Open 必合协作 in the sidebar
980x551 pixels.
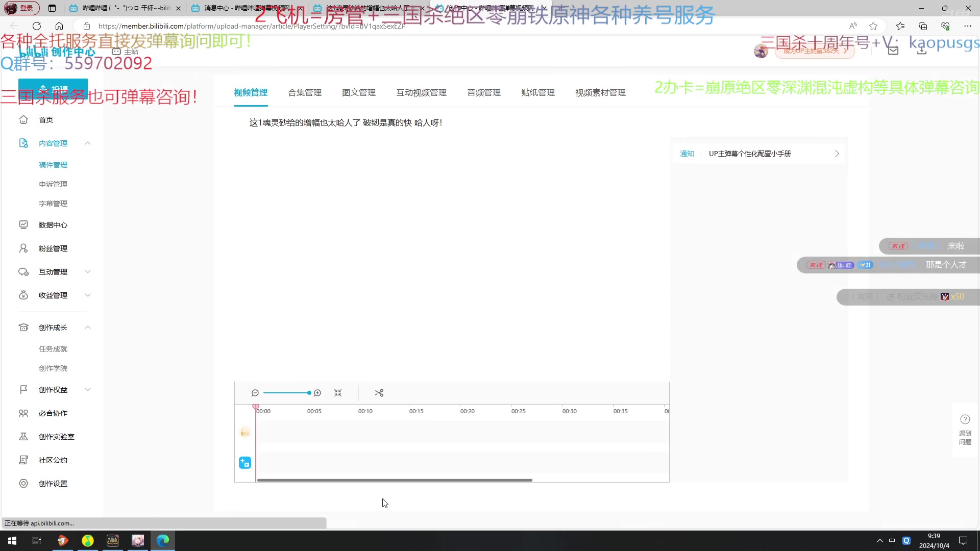[53, 413]
